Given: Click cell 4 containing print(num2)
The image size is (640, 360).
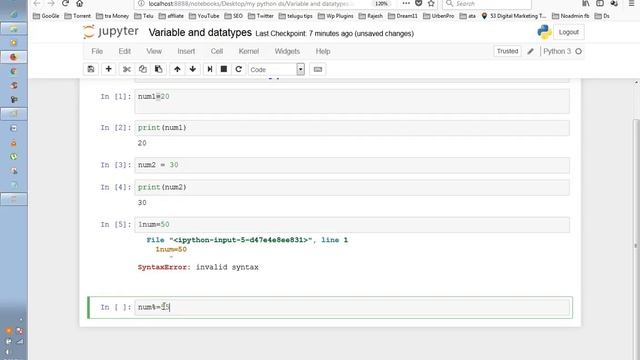Looking at the screenshot, I should click(352, 187).
